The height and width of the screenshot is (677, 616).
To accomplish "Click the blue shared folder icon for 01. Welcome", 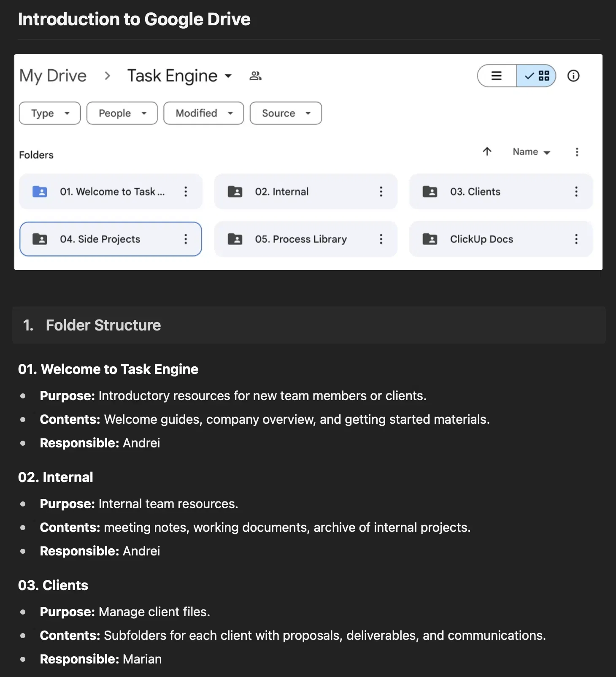I will tap(40, 192).
